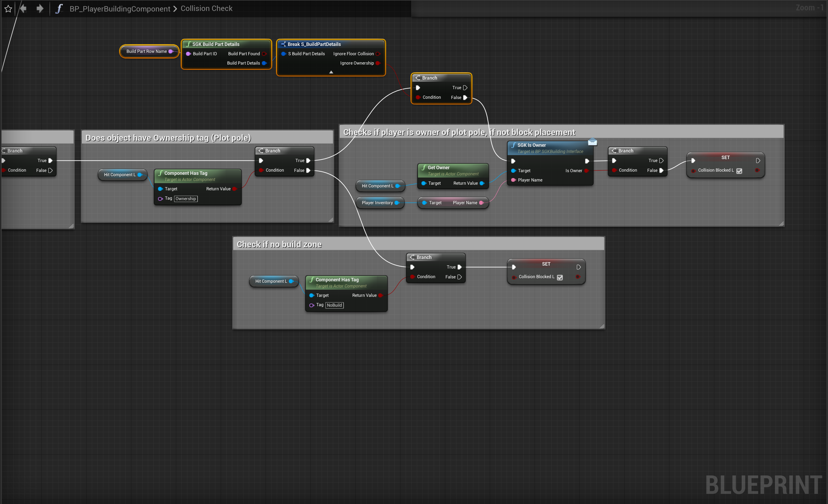Click the favorite star icon
The height and width of the screenshot is (504, 828).
[x=8, y=9]
